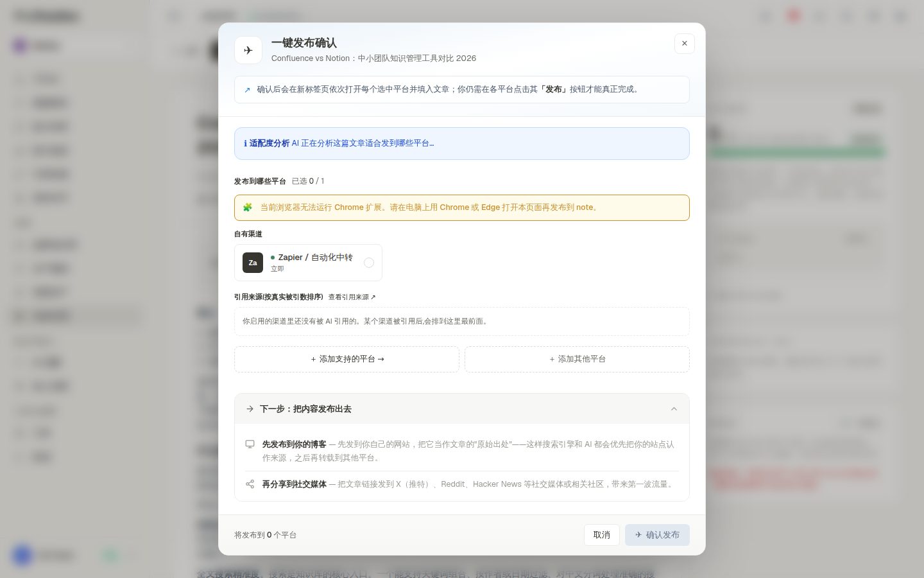Click the dialog title 一键发布确认
924x578 pixels.
point(304,43)
